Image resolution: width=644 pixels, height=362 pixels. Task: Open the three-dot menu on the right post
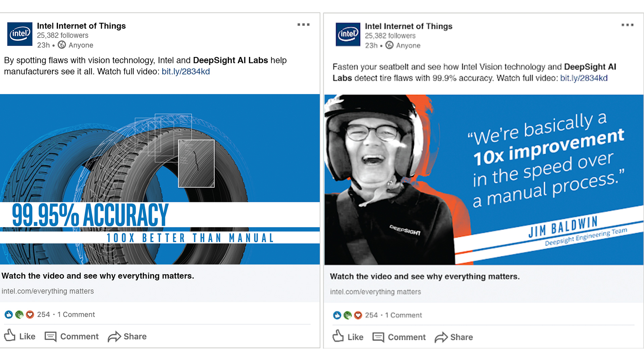click(x=627, y=25)
